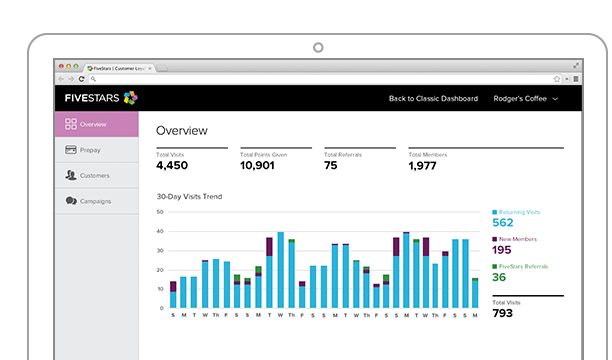Click the Total Points Given value 10,901
Screen dimensions: 612x360
pyautogui.click(x=257, y=166)
